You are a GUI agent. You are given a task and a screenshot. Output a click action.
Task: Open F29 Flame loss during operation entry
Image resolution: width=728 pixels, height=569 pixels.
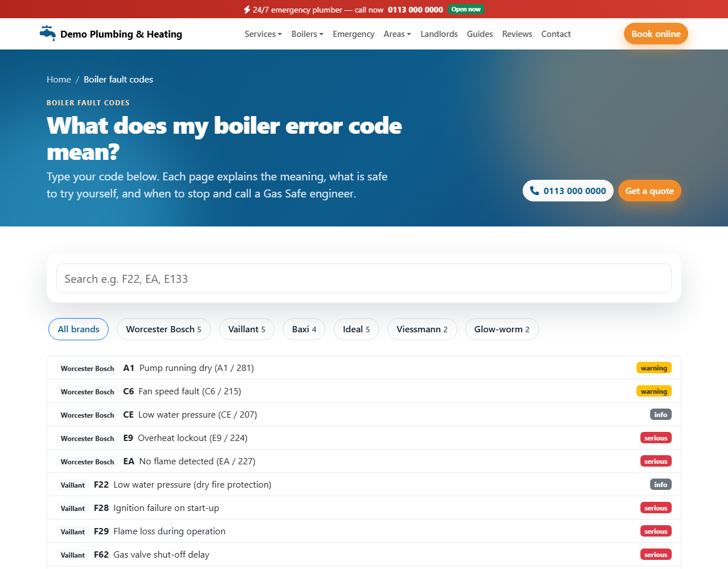[364, 531]
